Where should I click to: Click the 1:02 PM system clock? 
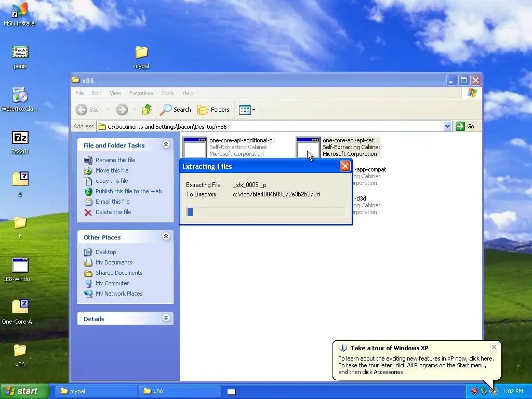click(x=513, y=391)
